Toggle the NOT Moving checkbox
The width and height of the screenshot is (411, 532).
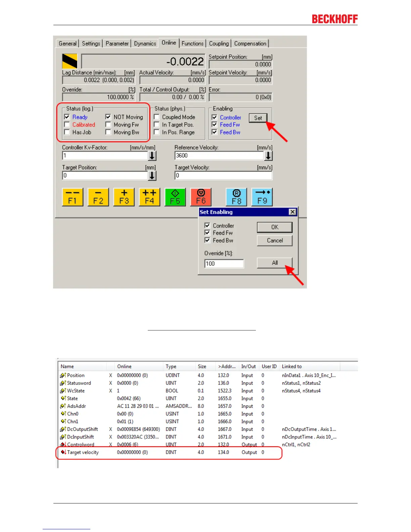pyautogui.click(x=108, y=117)
